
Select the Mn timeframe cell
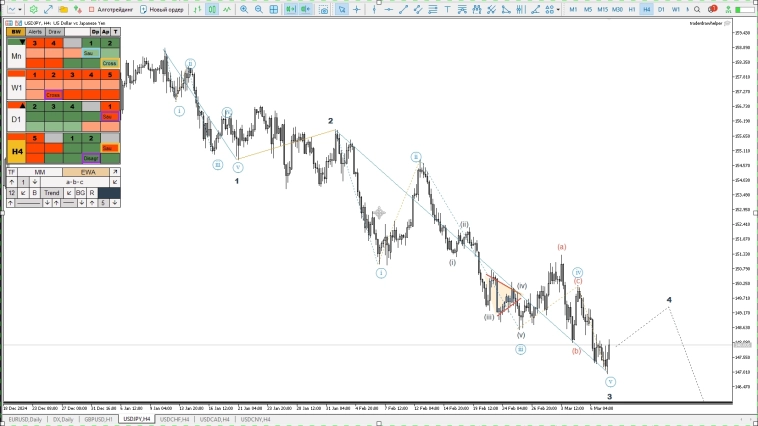[16, 56]
